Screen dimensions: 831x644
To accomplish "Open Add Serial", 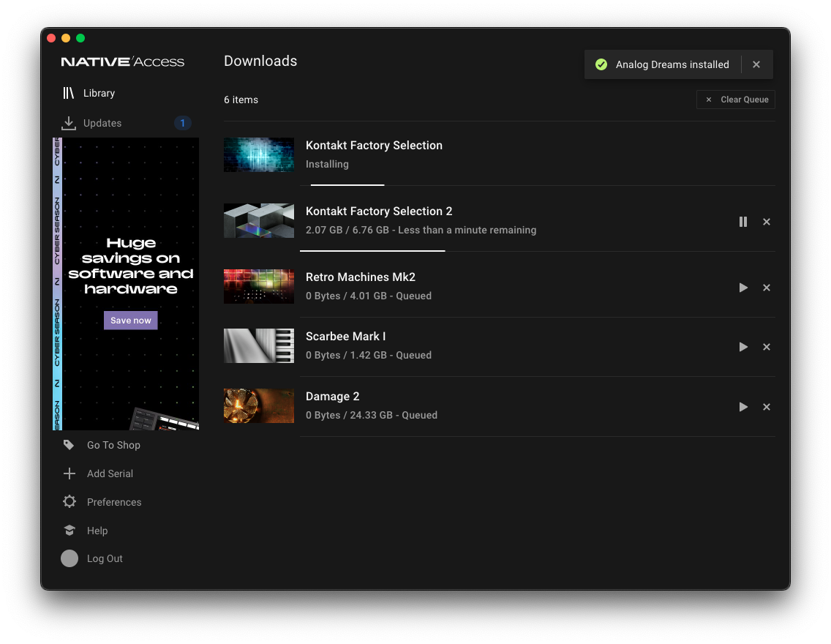I will tap(110, 474).
